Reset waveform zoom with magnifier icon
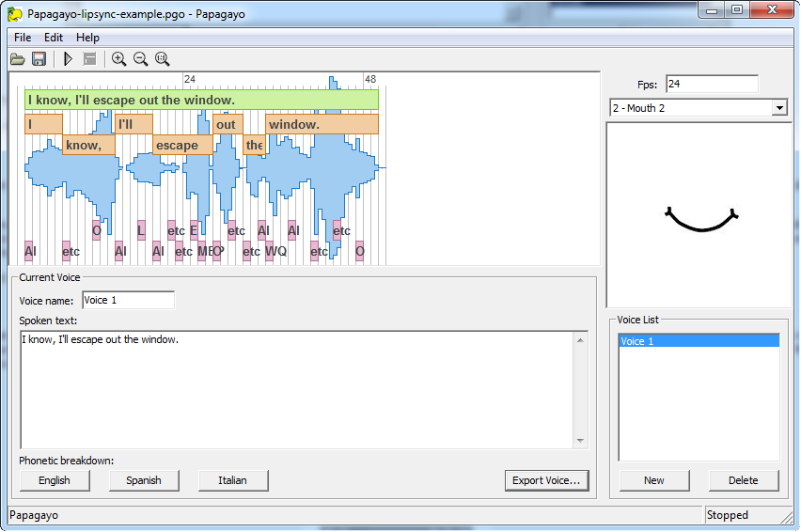The width and height of the screenshot is (801, 532). 163,59
